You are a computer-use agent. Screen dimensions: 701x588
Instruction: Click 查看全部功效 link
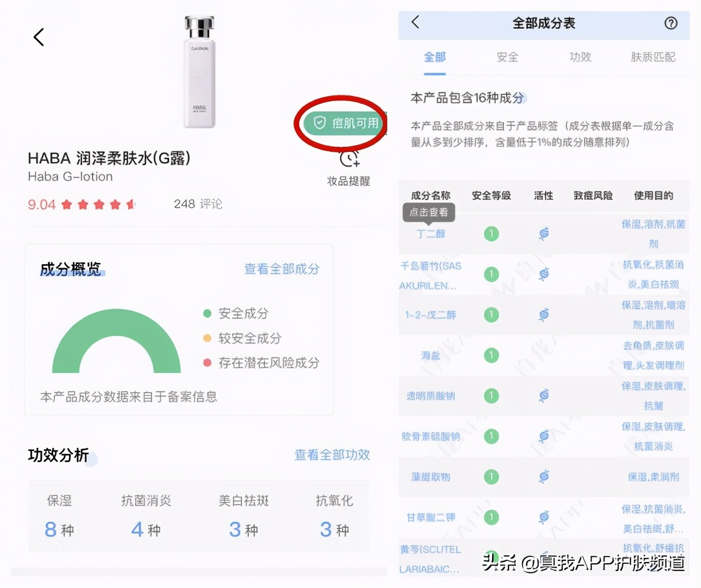click(x=331, y=455)
